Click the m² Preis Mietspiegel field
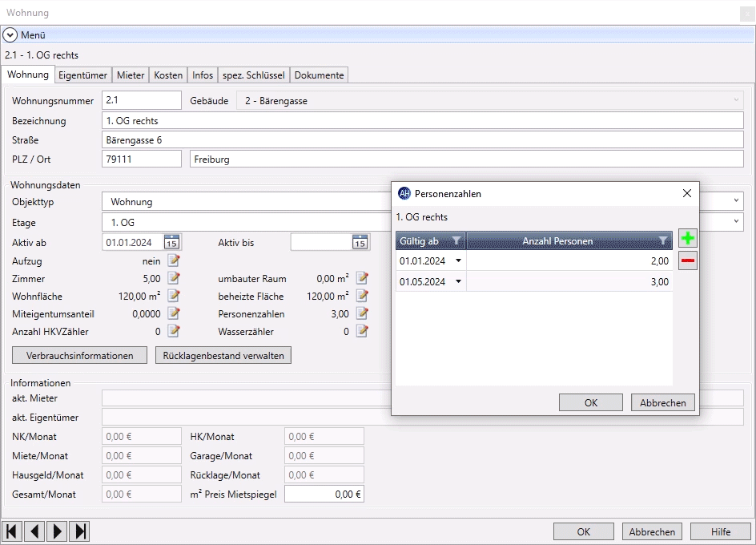This screenshot has width=756, height=545. point(324,494)
